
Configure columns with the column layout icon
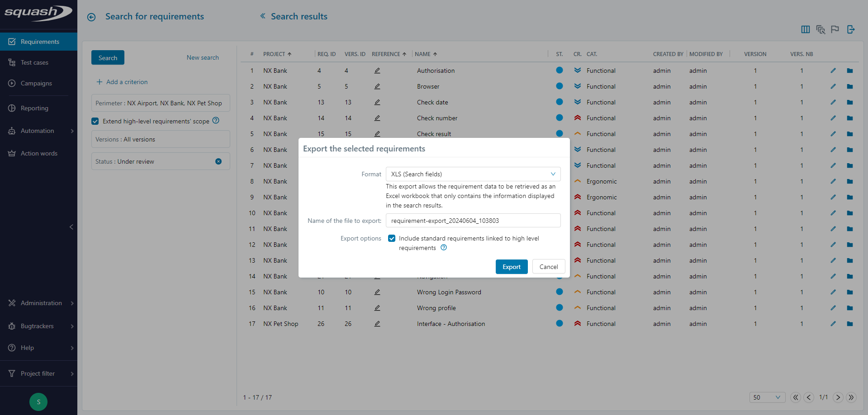tap(805, 29)
